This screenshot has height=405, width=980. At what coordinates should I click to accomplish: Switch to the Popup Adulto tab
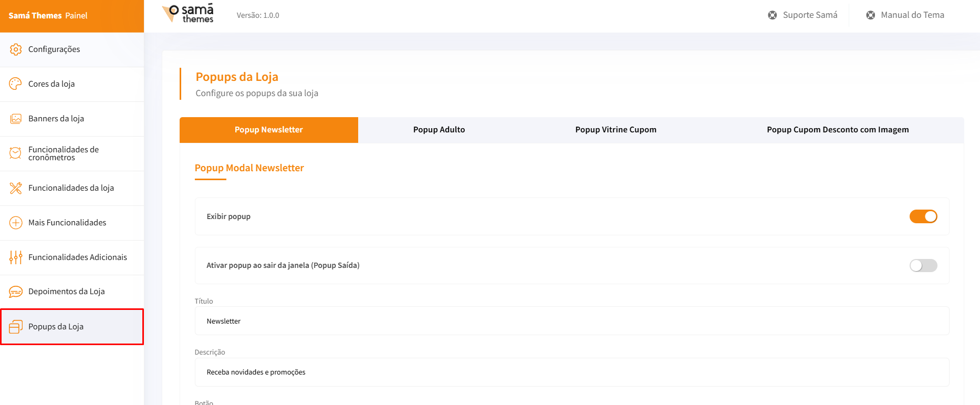tap(439, 130)
